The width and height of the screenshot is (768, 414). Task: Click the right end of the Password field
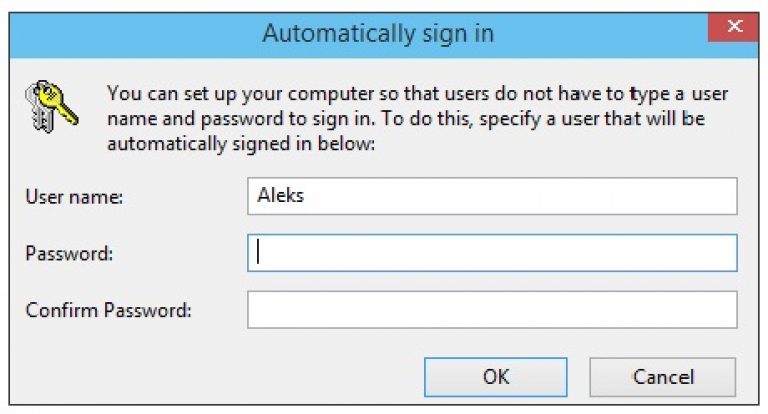tap(725, 253)
